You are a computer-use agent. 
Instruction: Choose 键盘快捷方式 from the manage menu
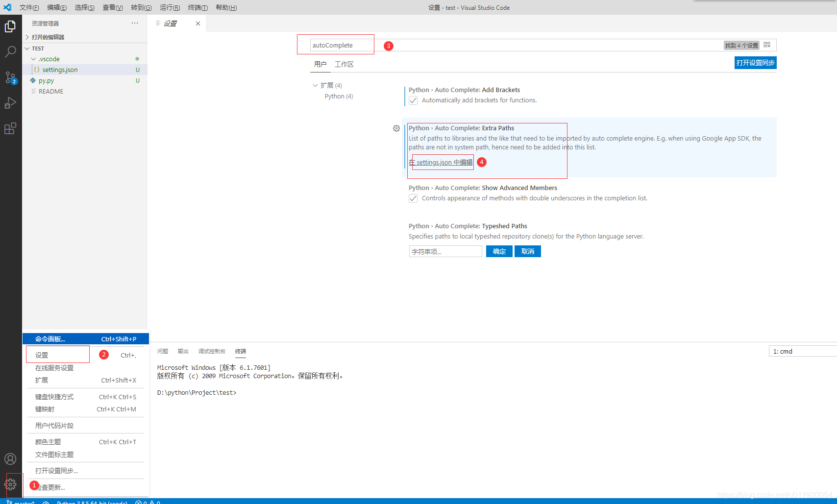tap(86, 397)
